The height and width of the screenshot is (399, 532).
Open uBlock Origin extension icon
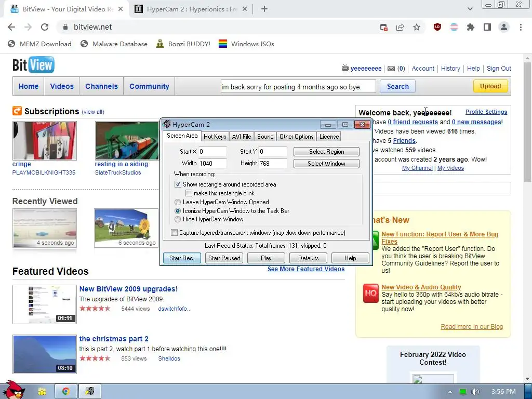[437, 27]
